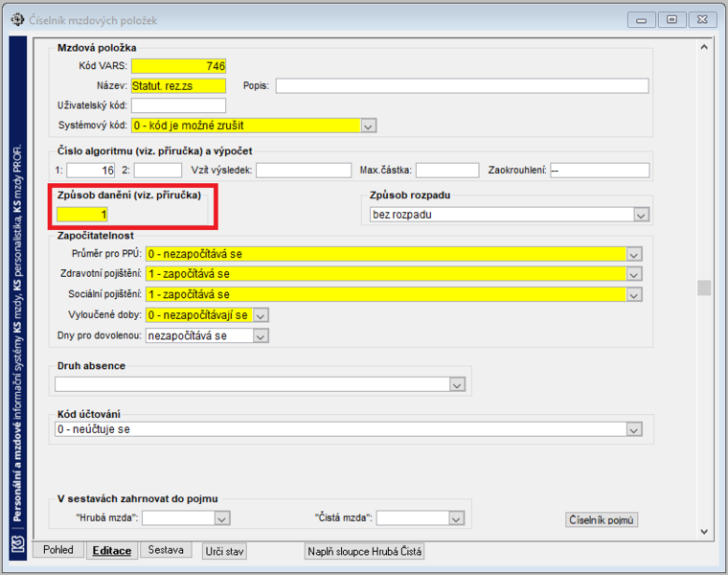Open the "Hrubá mzda" dropdown
This screenshot has width=728, height=575.
(x=222, y=518)
